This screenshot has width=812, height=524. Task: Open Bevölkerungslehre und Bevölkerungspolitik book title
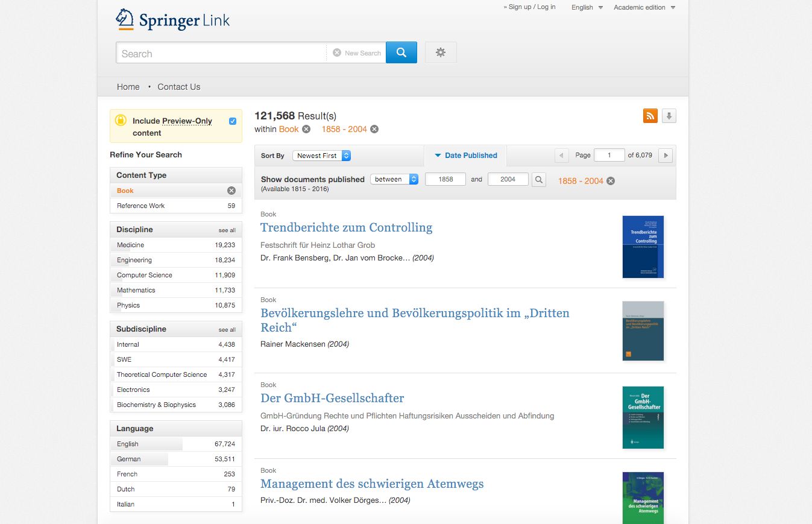click(x=415, y=320)
